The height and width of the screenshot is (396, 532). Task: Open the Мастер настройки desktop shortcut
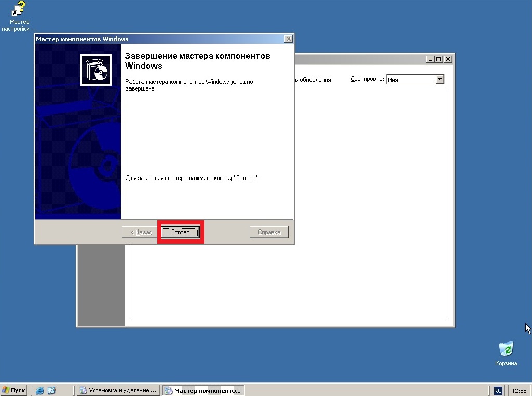[19, 16]
